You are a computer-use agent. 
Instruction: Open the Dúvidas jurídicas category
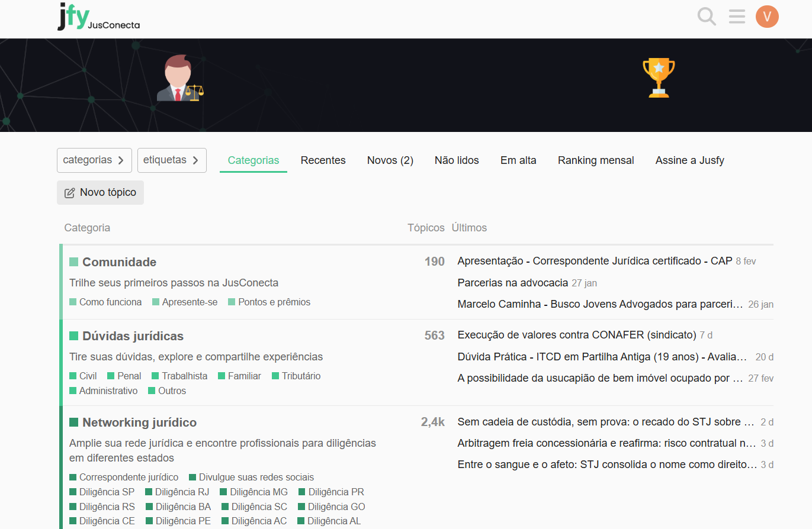133,336
